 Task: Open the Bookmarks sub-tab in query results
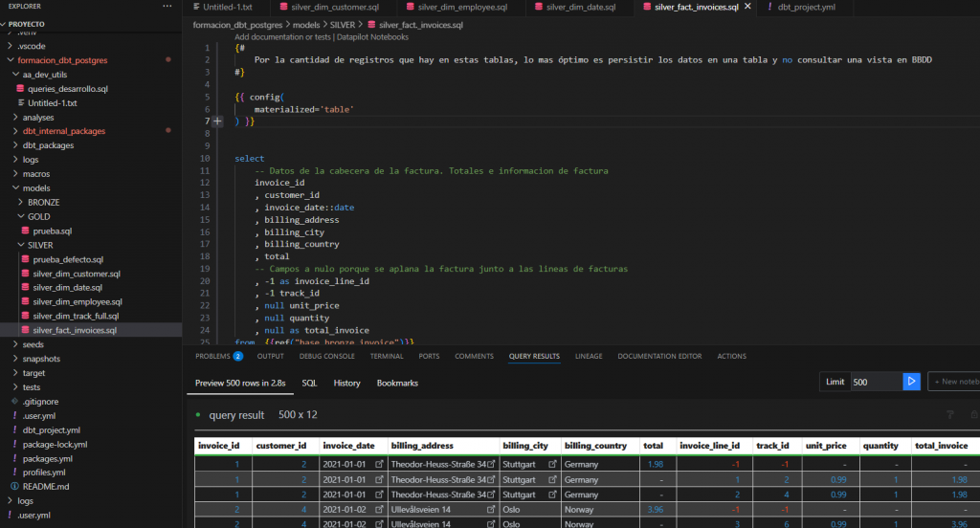[x=397, y=383]
